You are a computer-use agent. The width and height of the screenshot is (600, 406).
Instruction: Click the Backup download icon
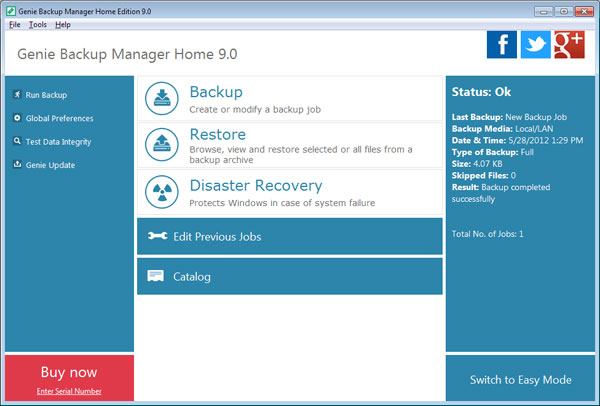(x=162, y=98)
